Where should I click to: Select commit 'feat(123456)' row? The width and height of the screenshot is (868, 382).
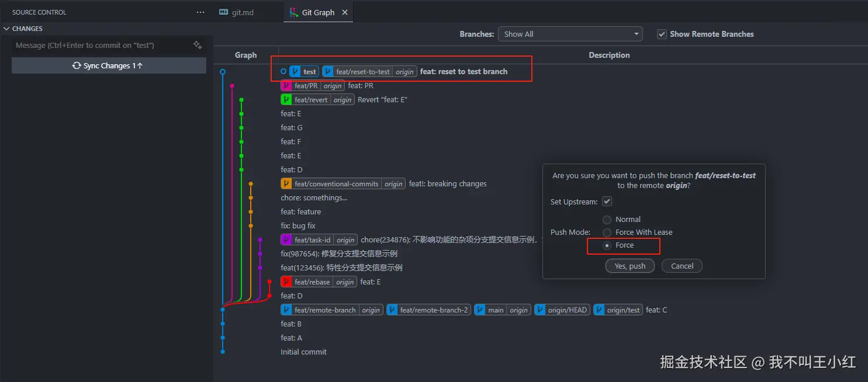(x=341, y=268)
